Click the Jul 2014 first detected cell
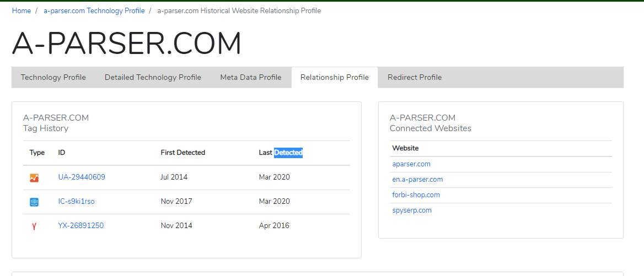This screenshot has height=276, width=644. point(174,177)
